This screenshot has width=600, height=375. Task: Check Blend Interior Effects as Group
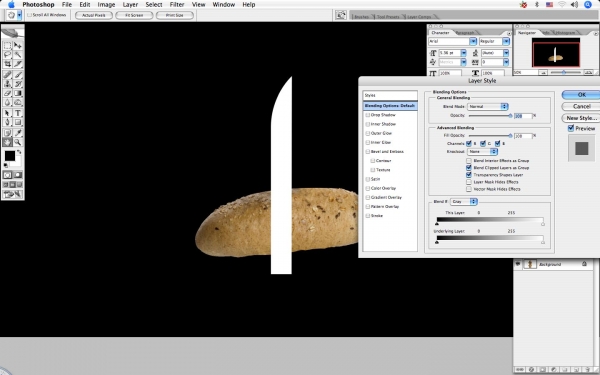coord(469,161)
